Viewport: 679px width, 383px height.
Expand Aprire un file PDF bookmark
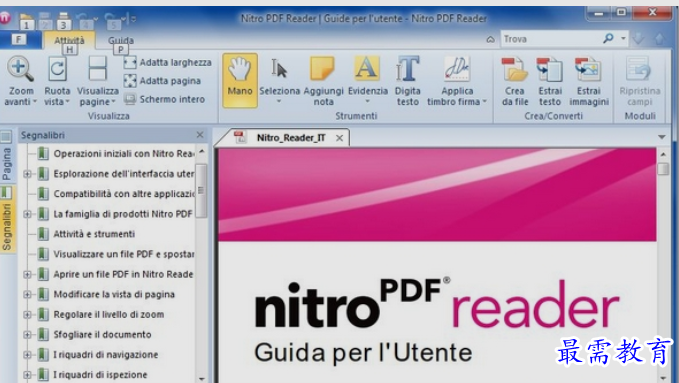point(27,274)
